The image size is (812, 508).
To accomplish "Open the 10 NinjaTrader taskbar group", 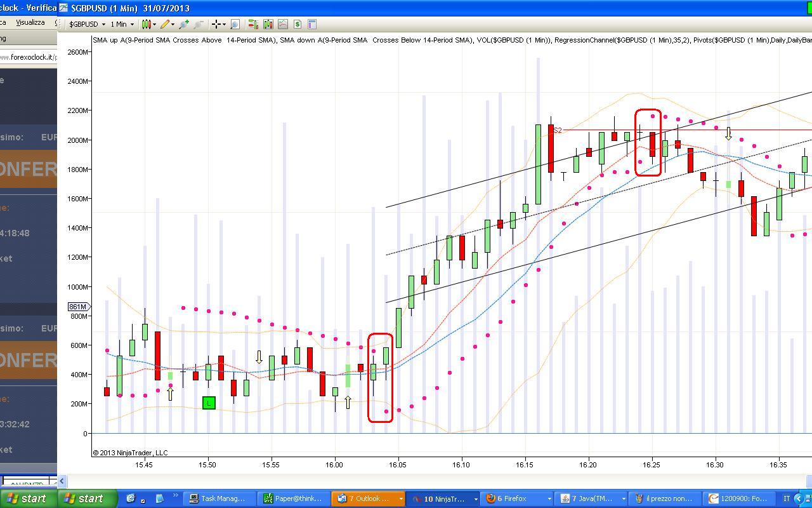I will coord(444,498).
